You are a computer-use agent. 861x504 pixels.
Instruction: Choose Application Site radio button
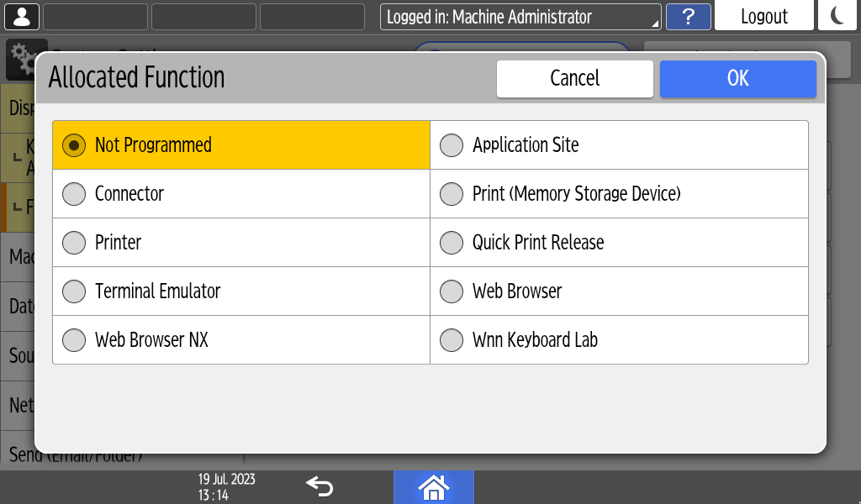coord(452,145)
